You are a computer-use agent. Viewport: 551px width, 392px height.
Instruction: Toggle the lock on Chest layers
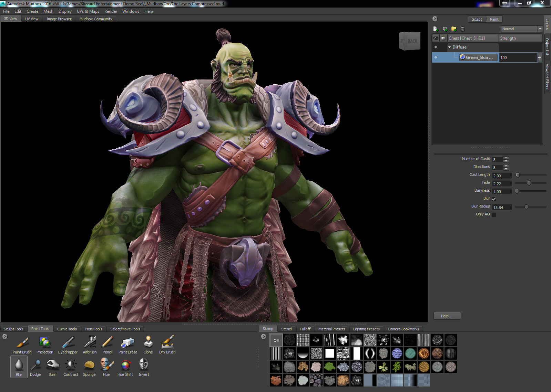click(443, 38)
